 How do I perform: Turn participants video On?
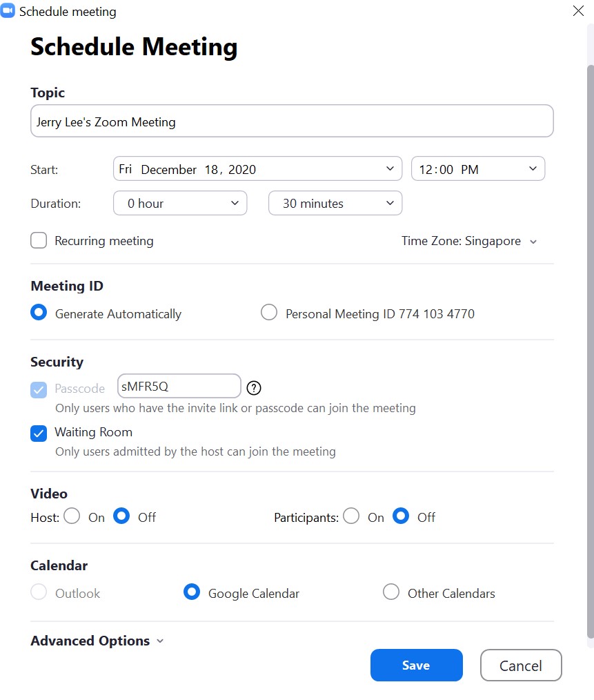(x=351, y=516)
